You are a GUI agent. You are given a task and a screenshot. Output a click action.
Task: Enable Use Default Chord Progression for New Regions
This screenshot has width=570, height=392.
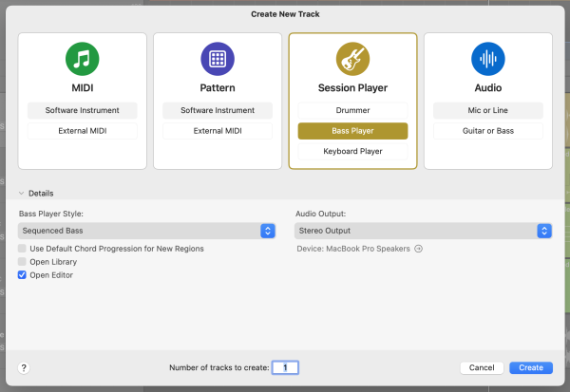22,249
